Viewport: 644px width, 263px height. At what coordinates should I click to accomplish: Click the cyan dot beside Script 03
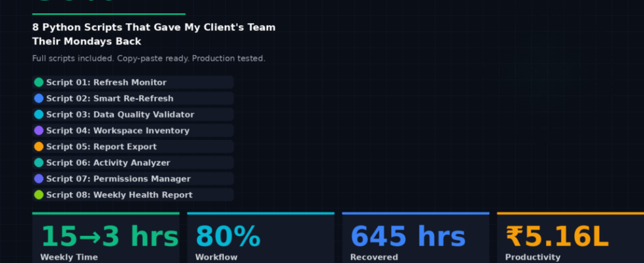pos(39,114)
